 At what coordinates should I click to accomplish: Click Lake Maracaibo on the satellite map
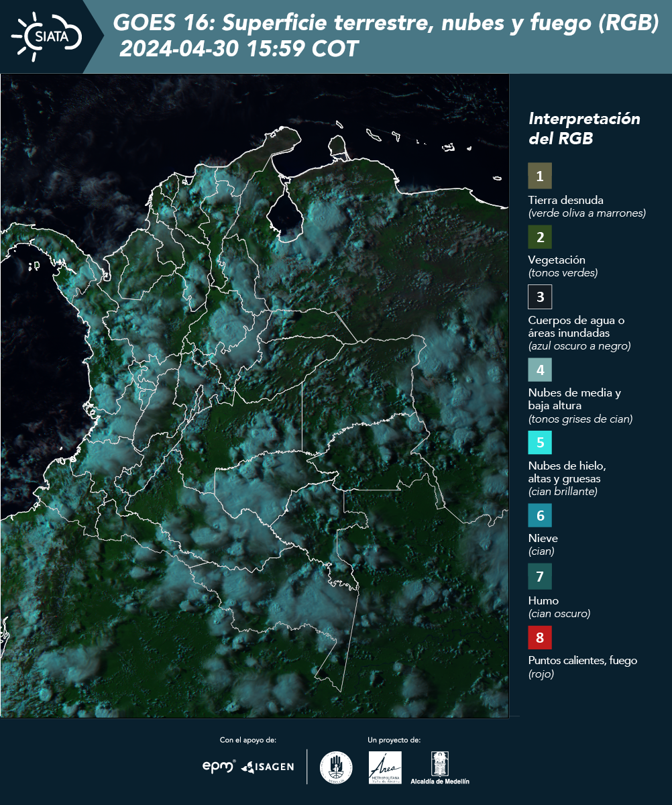pyautogui.click(x=285, y=213)
